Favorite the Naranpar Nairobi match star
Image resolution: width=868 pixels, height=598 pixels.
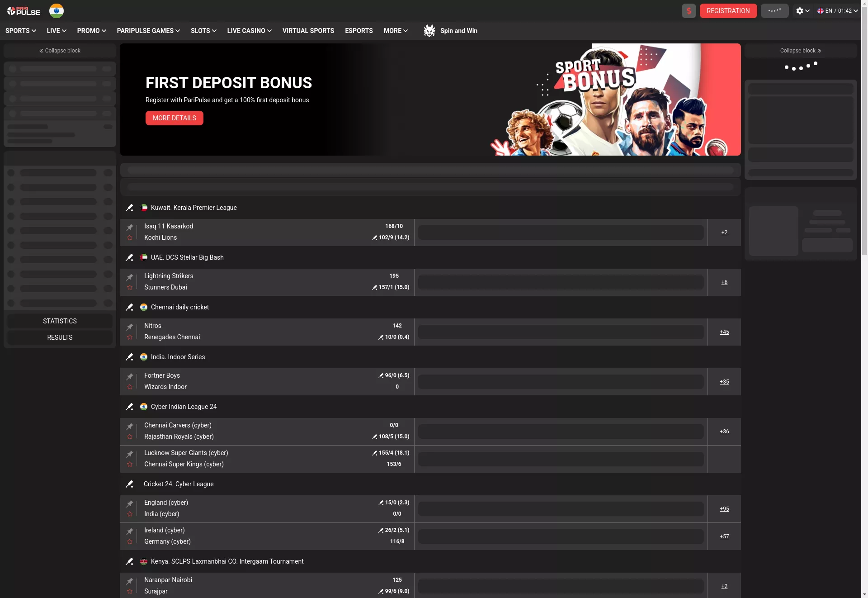tap(130, 592)
